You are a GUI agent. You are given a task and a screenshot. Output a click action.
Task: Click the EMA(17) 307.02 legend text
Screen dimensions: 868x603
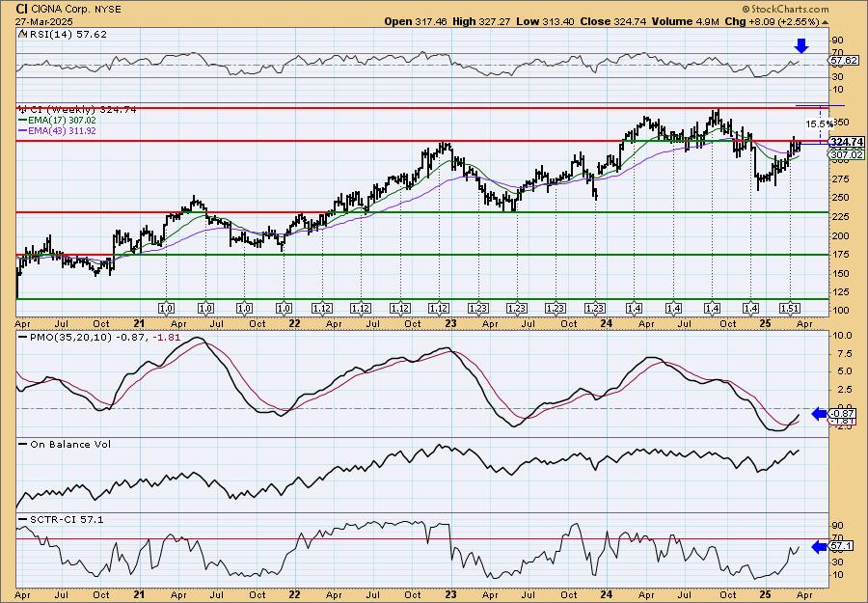pyautogui.click(x=62, y=121)
